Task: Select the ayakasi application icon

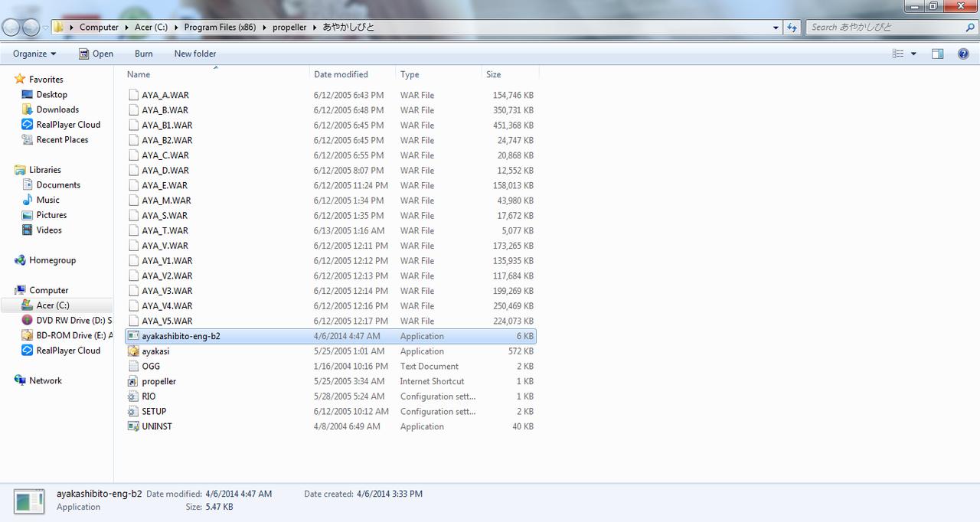Action: point(133,351)
